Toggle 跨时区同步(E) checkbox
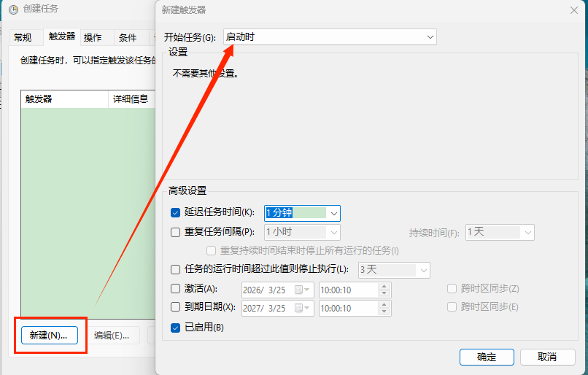The image size is (588, 375). tap(452, 306)
